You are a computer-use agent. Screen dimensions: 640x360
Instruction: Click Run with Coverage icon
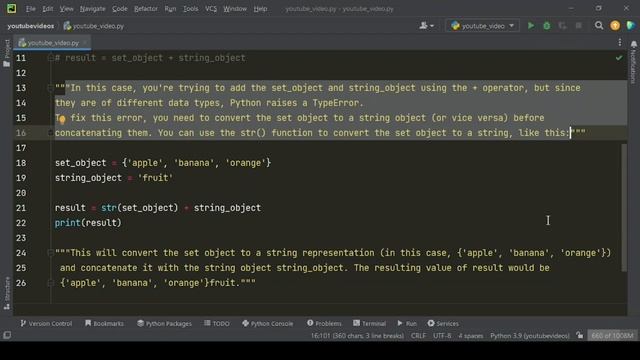pyautogui.click(x=562, y=26)
